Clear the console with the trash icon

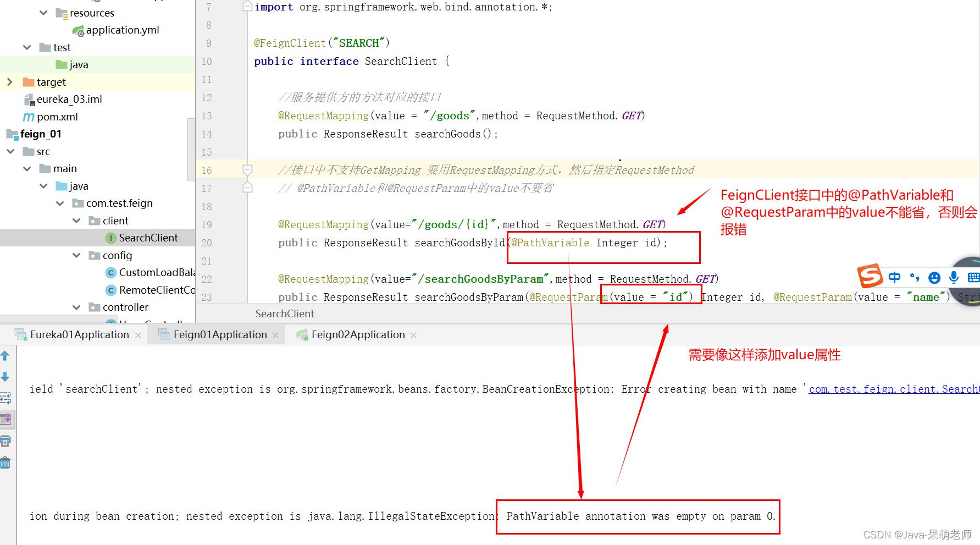[x=5, y=463]
